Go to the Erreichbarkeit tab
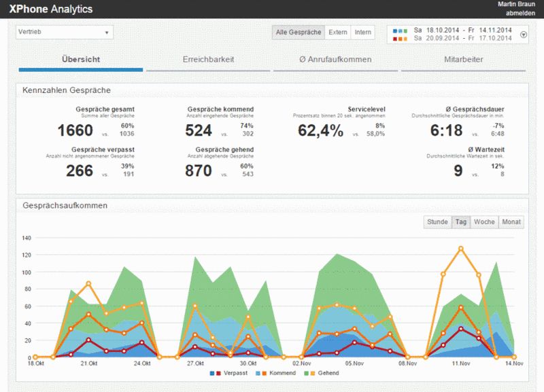Screen dimensions: 544x392 [208, 59]
